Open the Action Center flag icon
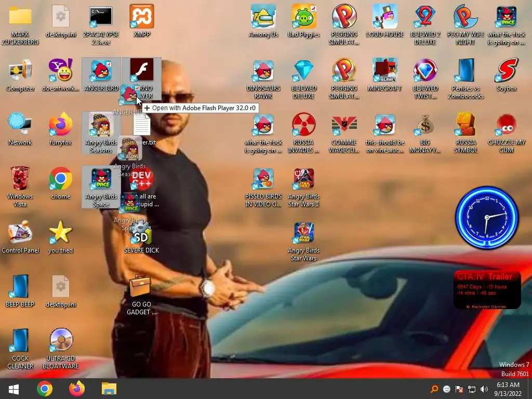Screen dimensions: 532x399 tap(459, 389)
